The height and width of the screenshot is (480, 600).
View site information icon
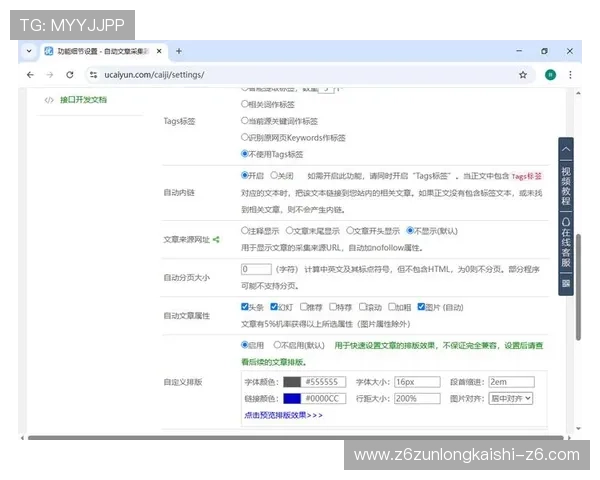pyautogui.click(x=93, y=75)
